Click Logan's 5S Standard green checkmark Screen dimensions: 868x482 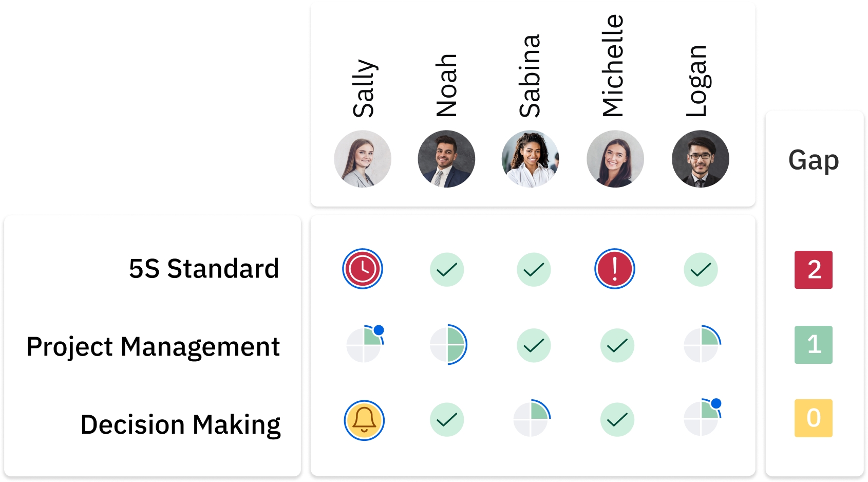click(x=701, y=269)
